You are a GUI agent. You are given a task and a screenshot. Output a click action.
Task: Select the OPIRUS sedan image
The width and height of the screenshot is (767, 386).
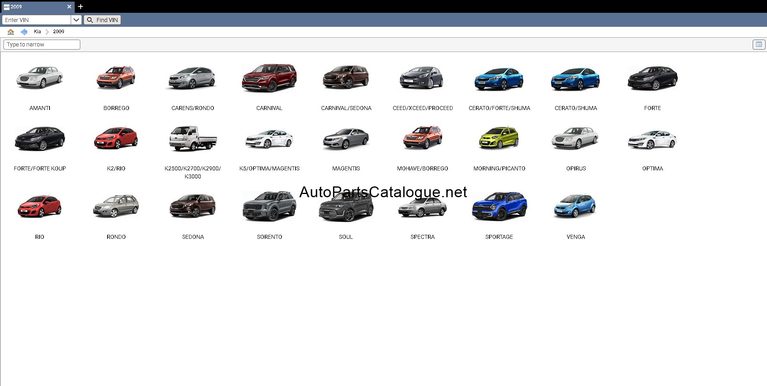pyautogui.click(x=575, y=138)
